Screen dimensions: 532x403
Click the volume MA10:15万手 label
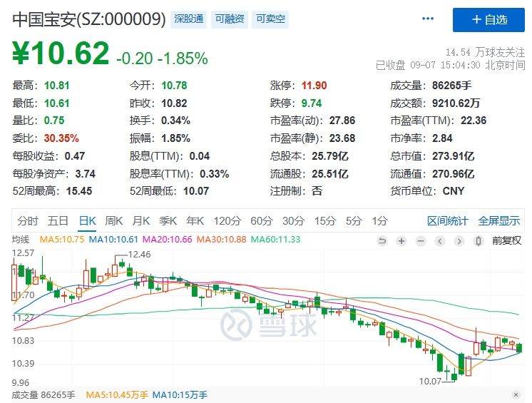coord(180,395)
